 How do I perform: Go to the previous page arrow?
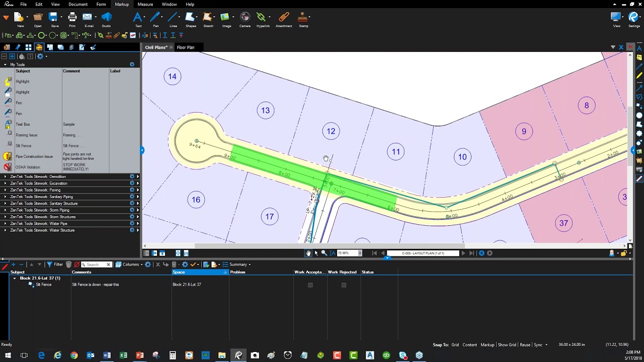coord(382,253)
